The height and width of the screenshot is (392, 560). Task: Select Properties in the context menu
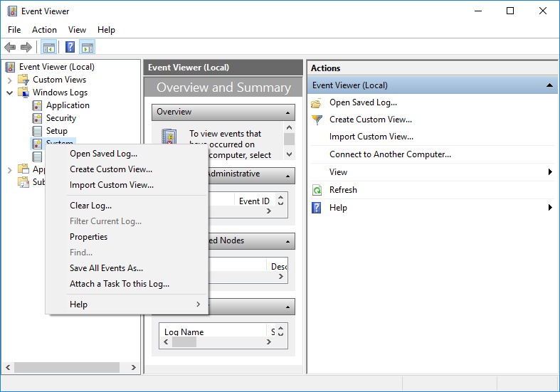pos(88,237)
